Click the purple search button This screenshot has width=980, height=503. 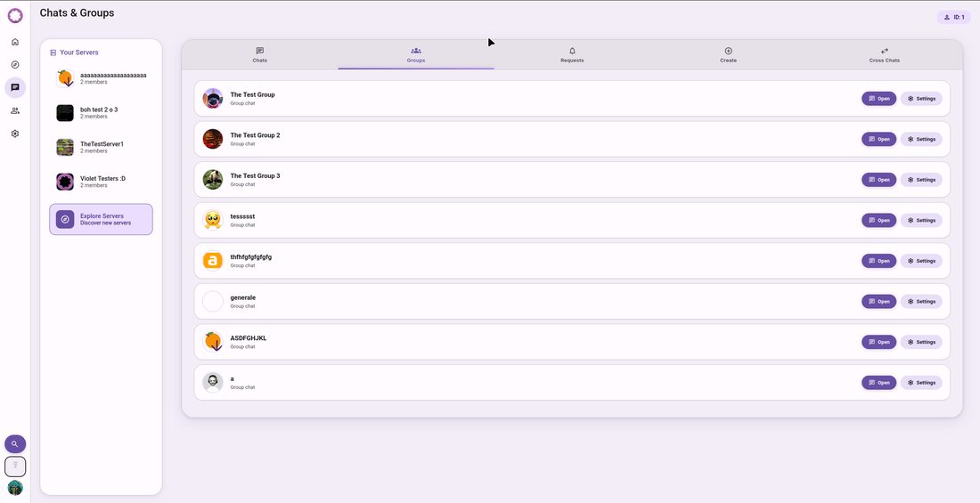point(15,444)
